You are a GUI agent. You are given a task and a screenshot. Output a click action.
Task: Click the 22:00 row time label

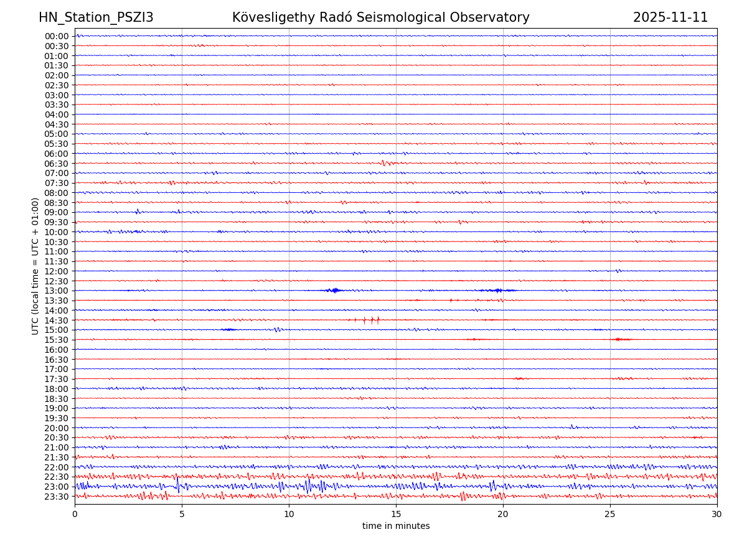[56, 467]
